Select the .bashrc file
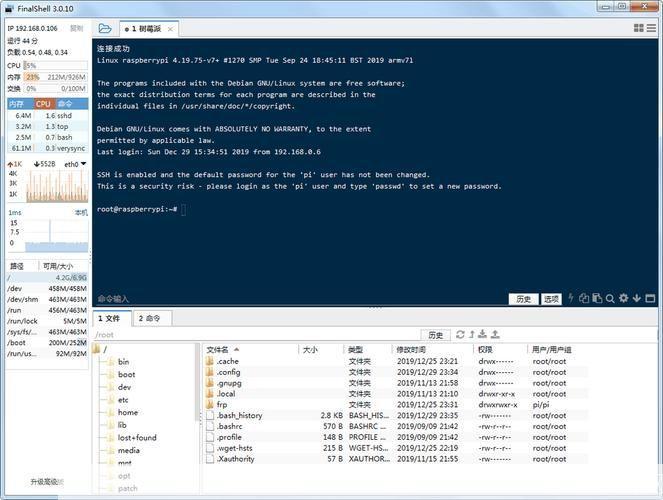The width and height of the screenshot is (663, 500). tap(395, 426)
